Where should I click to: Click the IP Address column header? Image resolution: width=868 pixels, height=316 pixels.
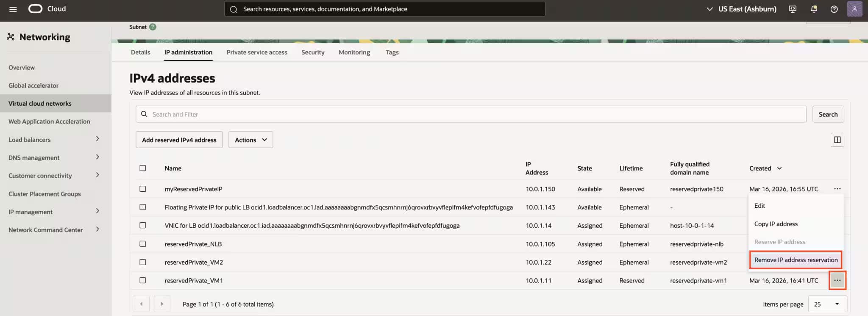pos(537,168)
